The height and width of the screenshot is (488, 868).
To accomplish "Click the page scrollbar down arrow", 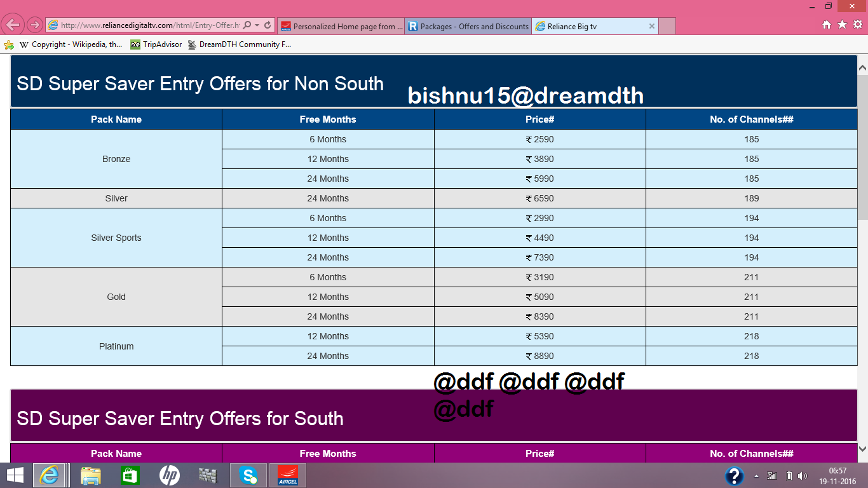I will (x=862, y=449).
